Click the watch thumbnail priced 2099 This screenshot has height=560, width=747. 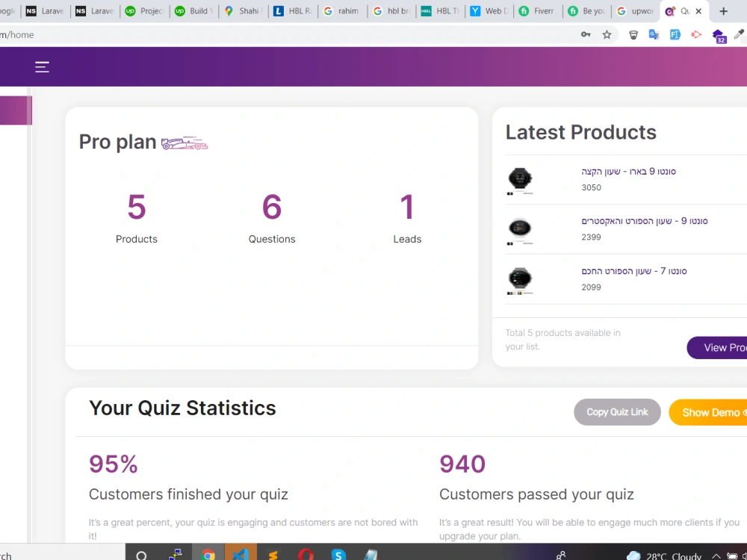pos(520,281)
